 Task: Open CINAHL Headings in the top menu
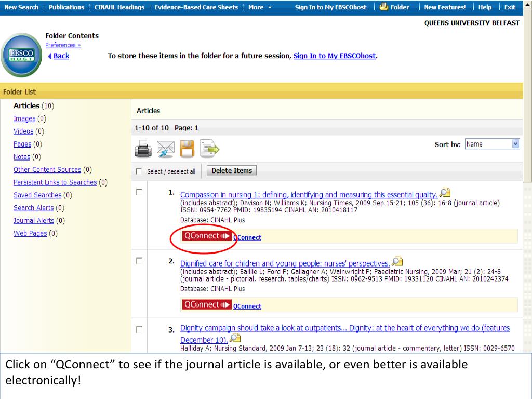[119, 7]
